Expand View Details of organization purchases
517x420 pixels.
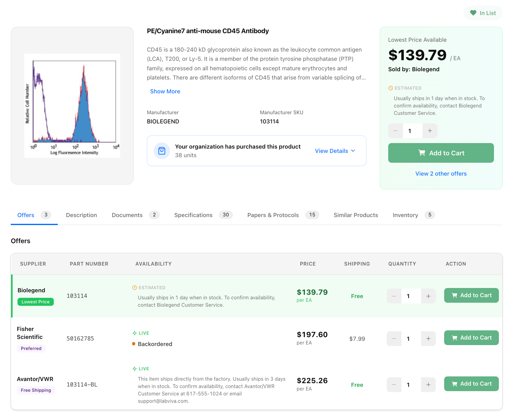coord(335,151)
